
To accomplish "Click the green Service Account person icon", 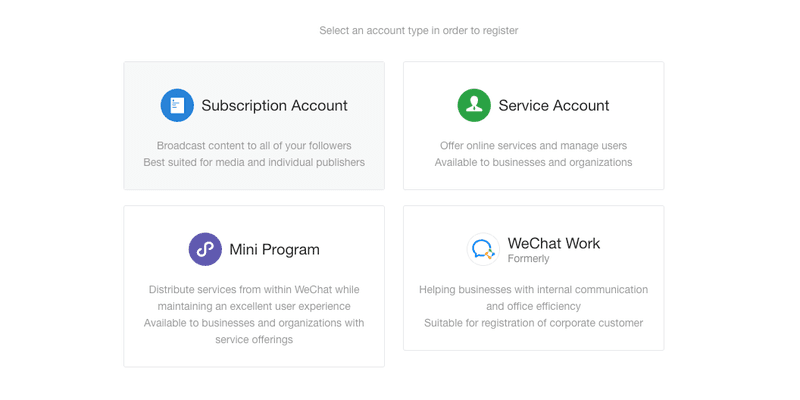I will point(474,105).
